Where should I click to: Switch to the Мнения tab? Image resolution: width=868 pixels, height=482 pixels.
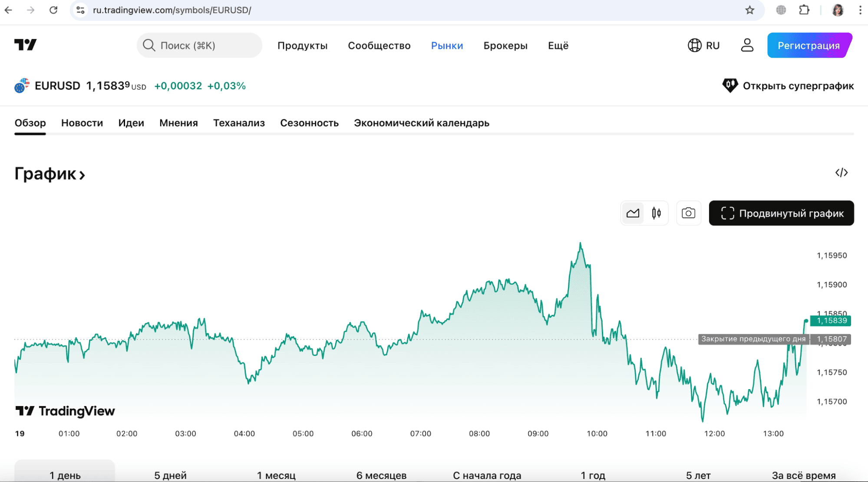coord(178,123)
